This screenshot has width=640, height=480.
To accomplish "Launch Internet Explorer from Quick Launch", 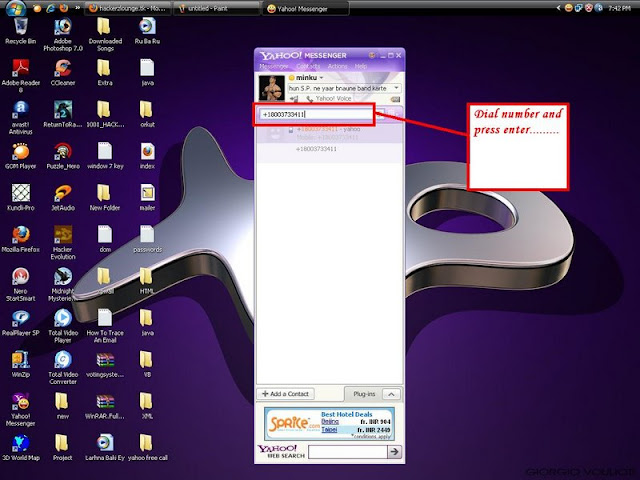I will coord(51,8).
